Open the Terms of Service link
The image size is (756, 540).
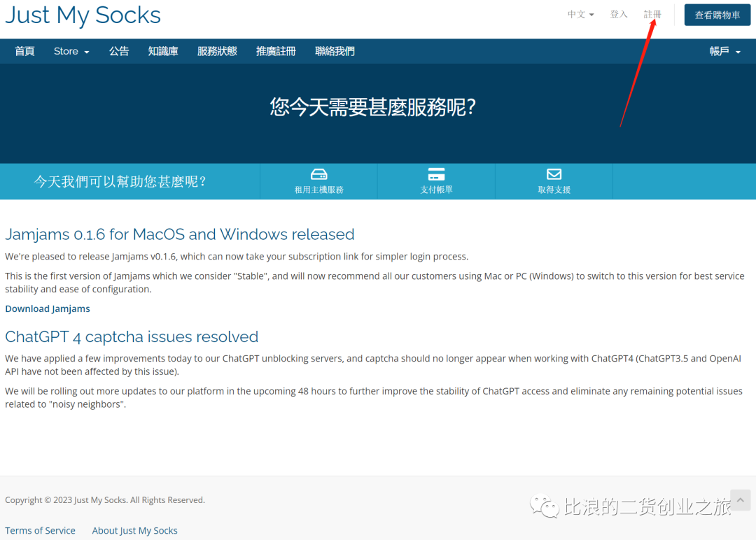40,530
